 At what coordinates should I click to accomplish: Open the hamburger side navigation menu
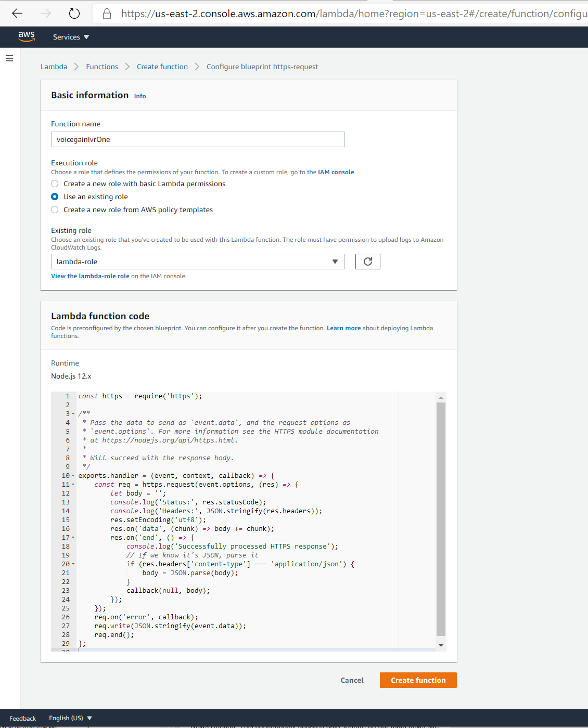[x=9, y=58]
